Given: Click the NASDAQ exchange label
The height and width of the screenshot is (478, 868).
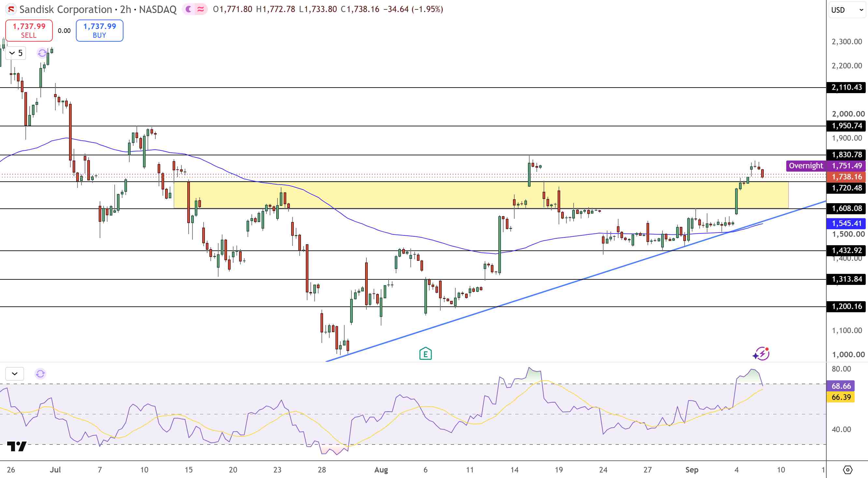Looking at the screenshot, I should [158, 9].
